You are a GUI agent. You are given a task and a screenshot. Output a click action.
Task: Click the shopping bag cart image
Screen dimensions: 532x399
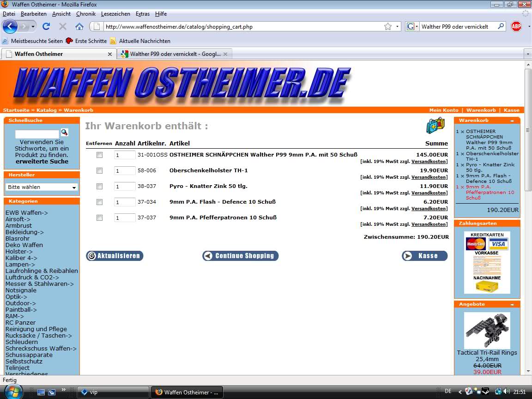tap(435, 126)
